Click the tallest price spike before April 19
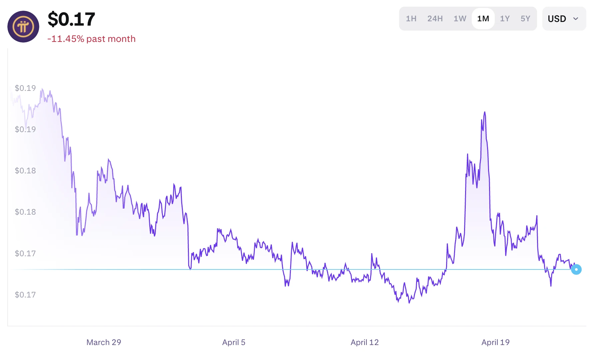Viewport: 597px width, 364px height. [x=484, y=112]
